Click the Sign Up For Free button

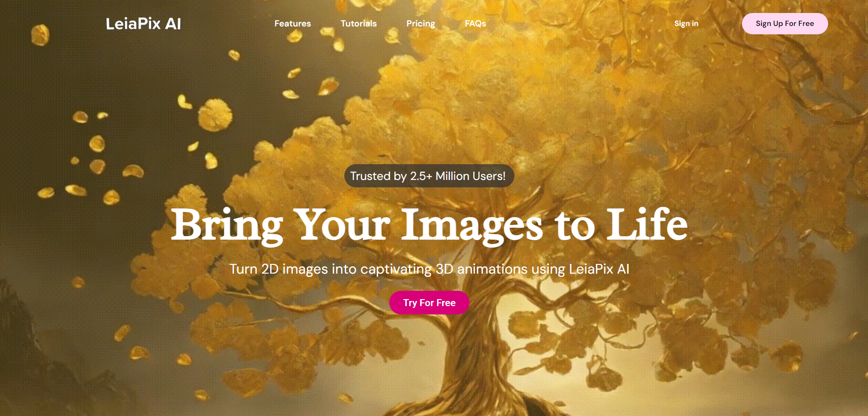pos(785,24)
